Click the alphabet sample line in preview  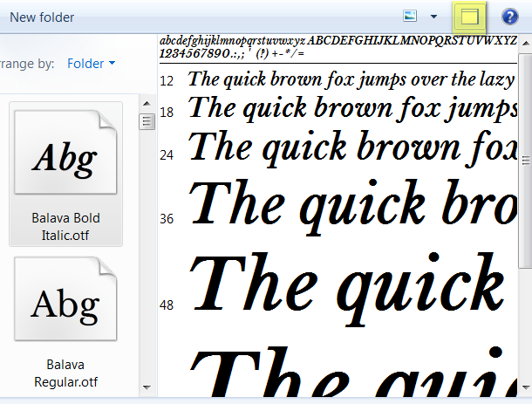click(x=338, y=41)
